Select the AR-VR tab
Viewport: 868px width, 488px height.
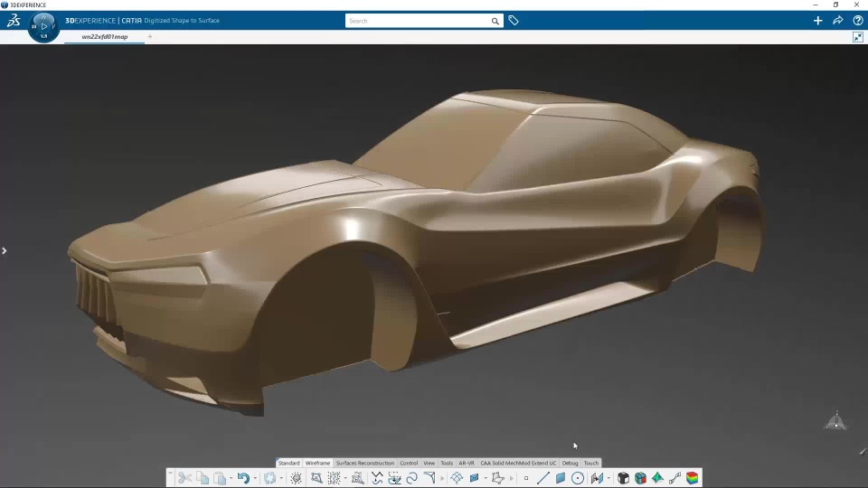(467, 463)
